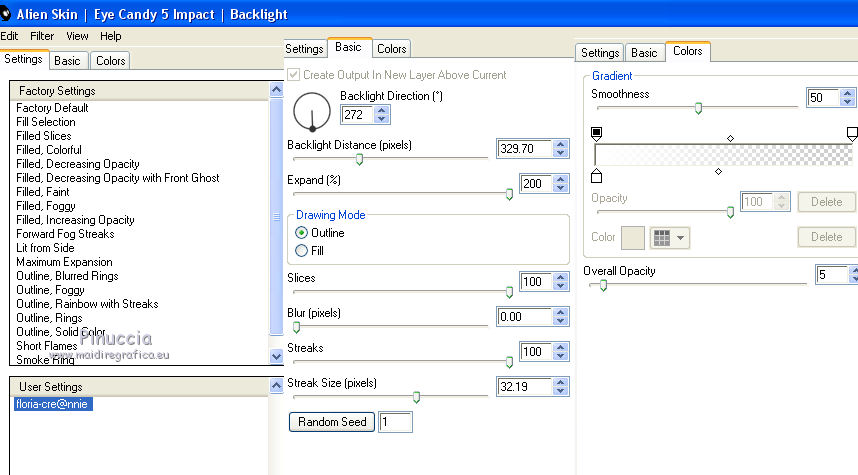Select the Filled, Colorful preset
The image size is (858, 475).
coord(49,150)
